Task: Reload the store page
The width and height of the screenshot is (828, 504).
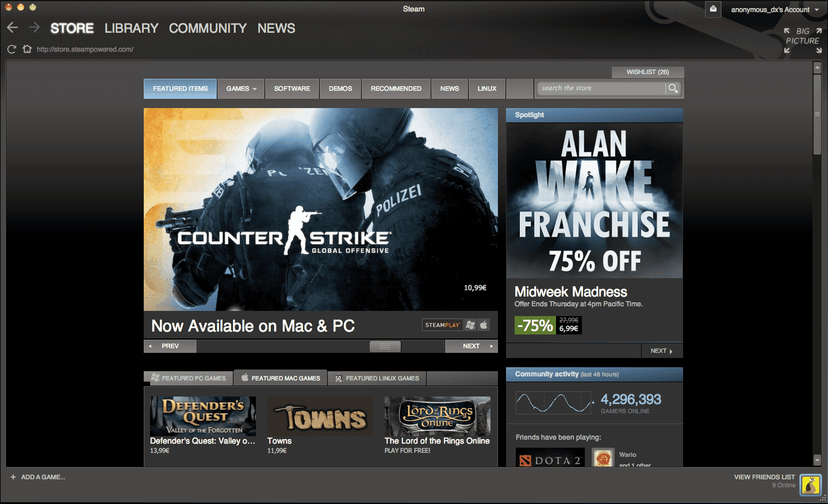Action: pyautogui.click(x=11, y=49)
